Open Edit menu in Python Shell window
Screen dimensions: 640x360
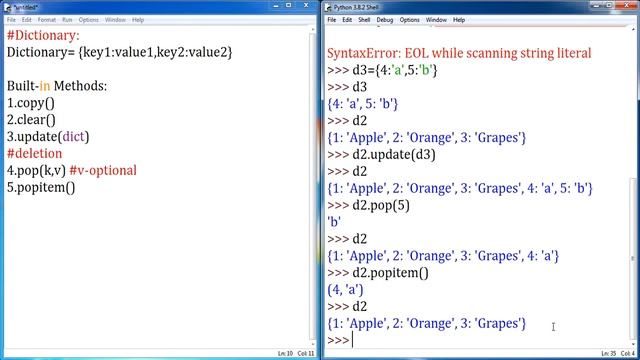tap(347, 20)
